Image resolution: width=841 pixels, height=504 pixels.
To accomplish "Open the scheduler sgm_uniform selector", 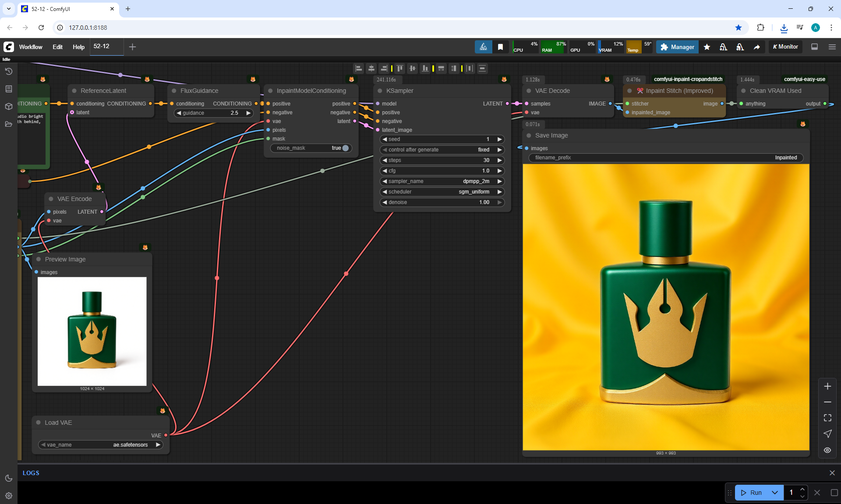I will (442, 192).
